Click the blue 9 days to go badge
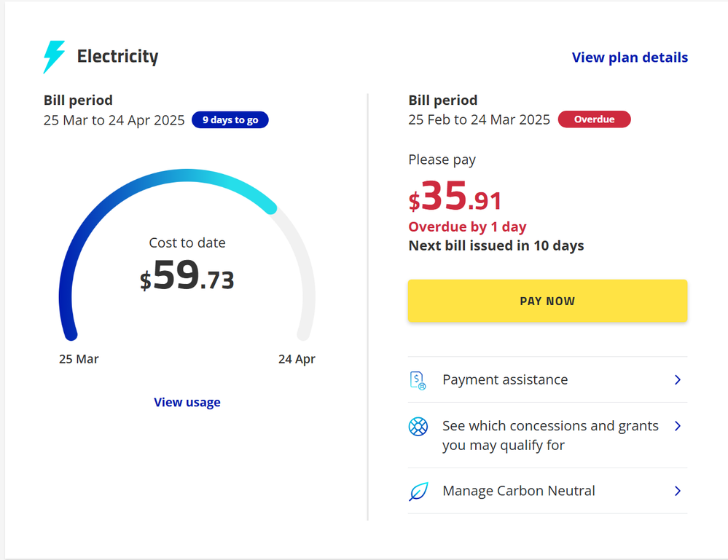728x560 pixels. click(230, 120)
